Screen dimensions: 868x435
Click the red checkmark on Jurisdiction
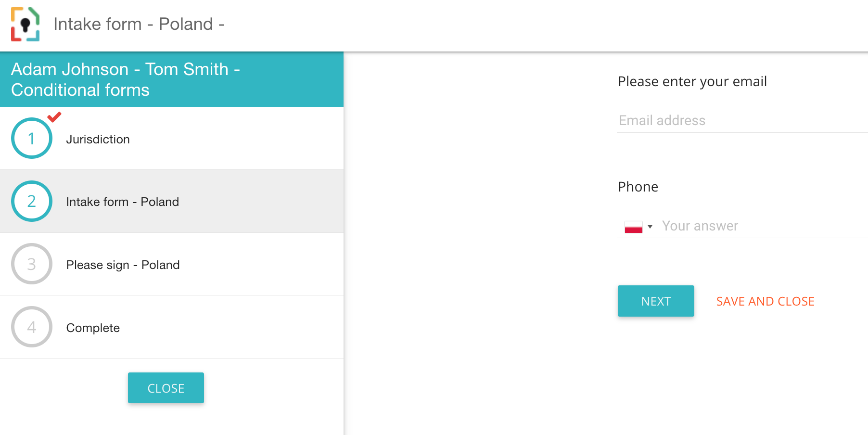coord(54,116)
